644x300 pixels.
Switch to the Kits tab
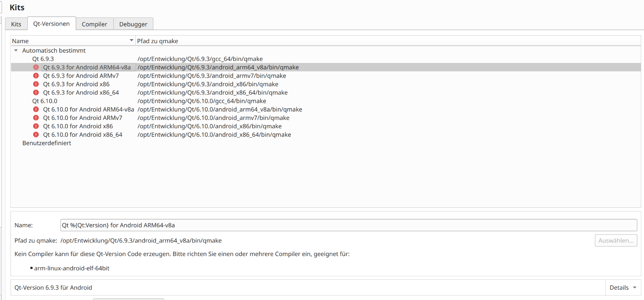point(16,24)
